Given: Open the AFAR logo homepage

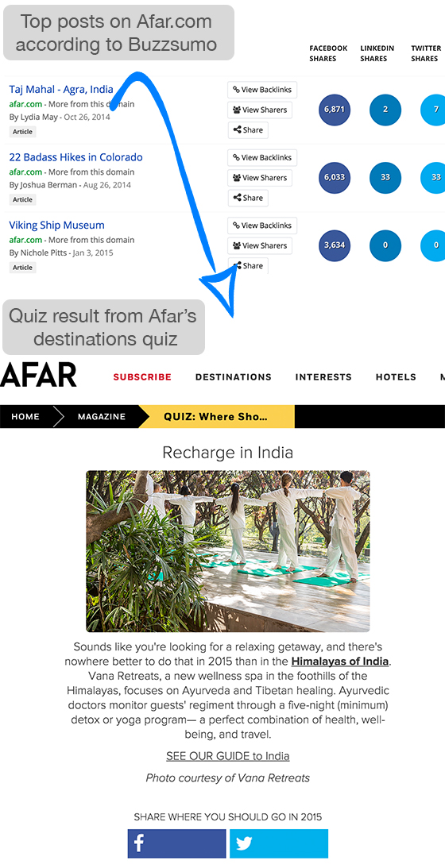Looking at the screenshot, I should pyautogui.click(x=38, y=376).
